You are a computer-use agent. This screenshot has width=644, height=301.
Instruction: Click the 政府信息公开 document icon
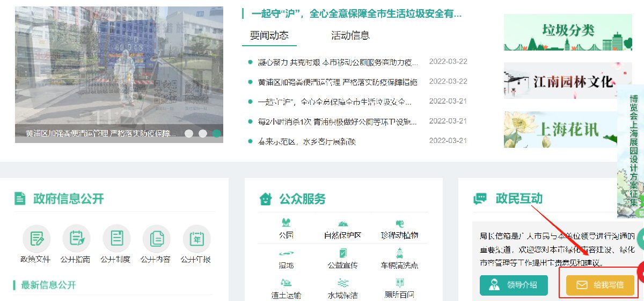(x=20, y=199)
